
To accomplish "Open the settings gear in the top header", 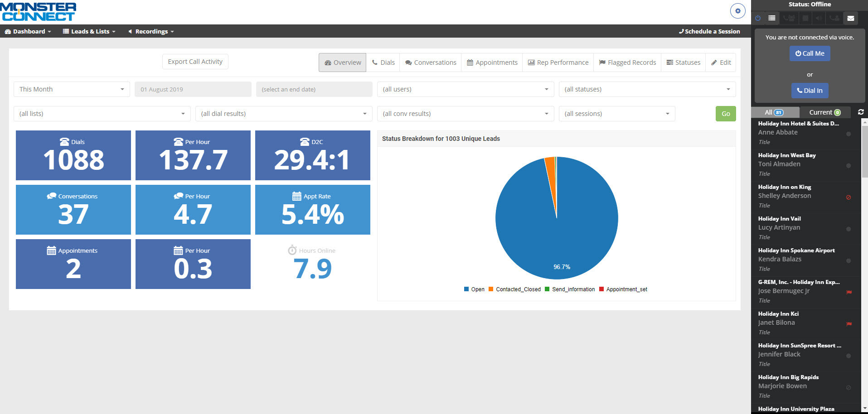I will click(x=737, y=11).
